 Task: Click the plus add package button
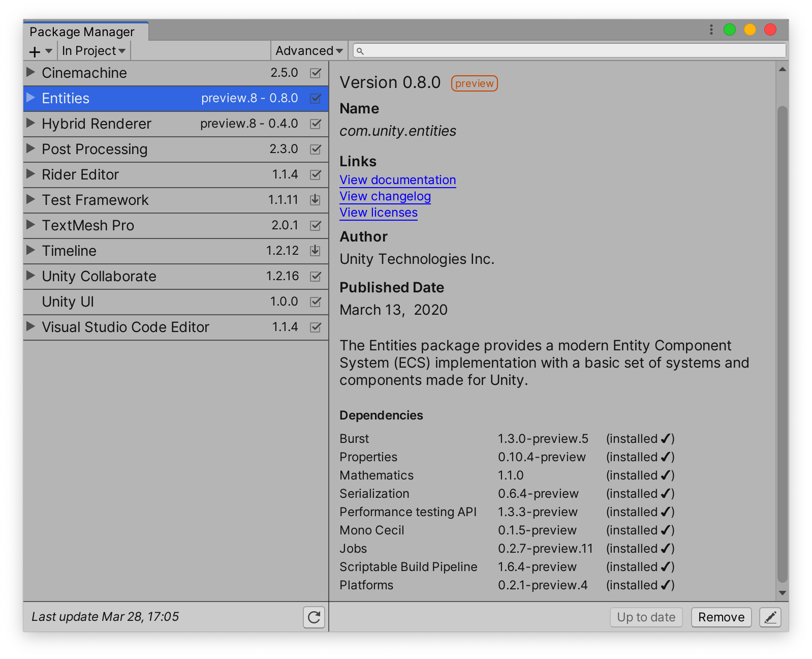[x=35, y=51]
